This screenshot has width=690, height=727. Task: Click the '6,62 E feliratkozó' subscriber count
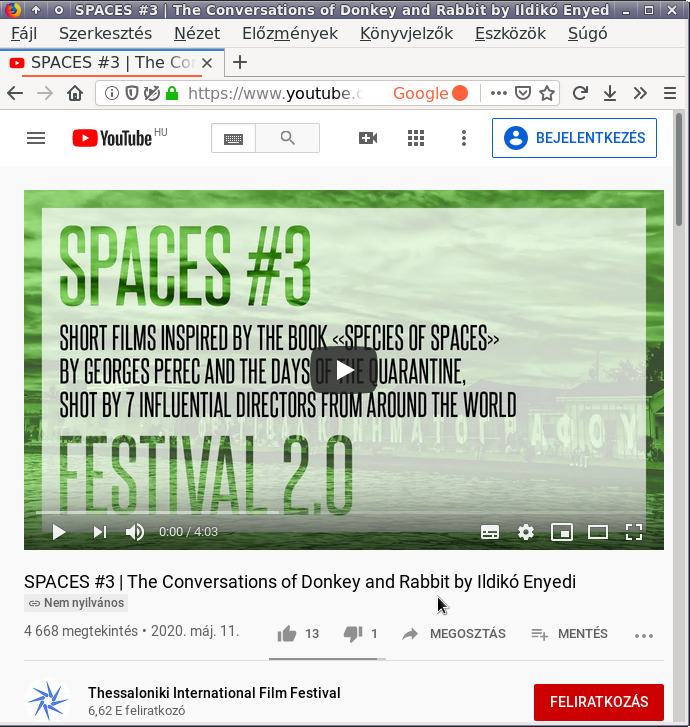136,710
